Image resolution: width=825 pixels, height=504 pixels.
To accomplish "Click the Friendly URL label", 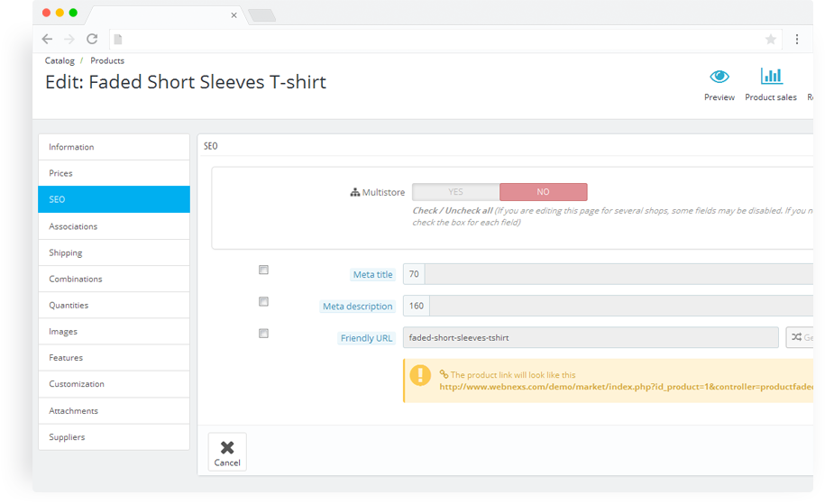I will [x=367, y=338].
